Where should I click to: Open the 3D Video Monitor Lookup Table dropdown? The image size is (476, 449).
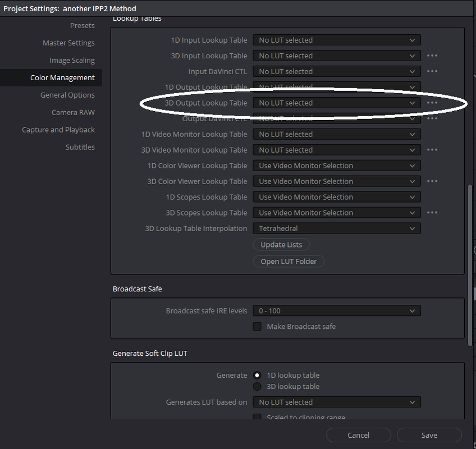click(x=337, y=150)
